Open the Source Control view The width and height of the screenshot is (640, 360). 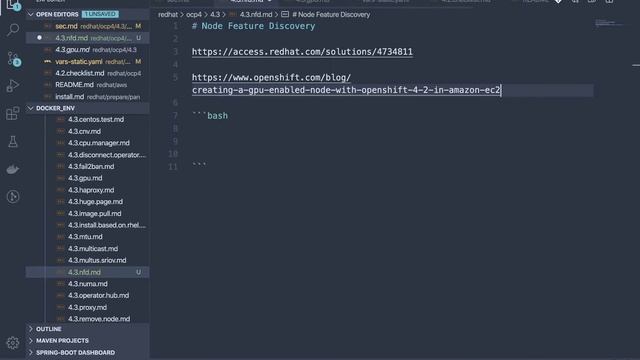[13, 59]
